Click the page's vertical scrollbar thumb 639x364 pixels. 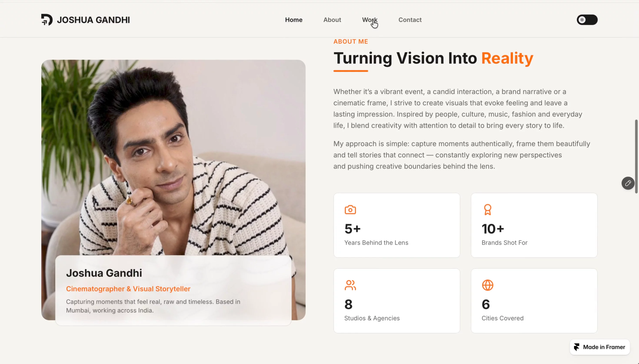[636, 156]
